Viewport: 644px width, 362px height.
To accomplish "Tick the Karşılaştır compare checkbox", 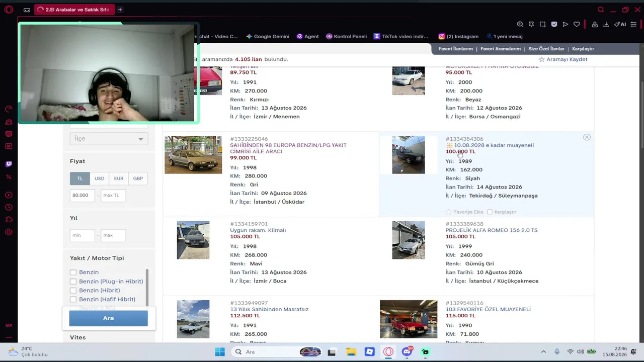I will pyautogui.click(x=490, y=212).
